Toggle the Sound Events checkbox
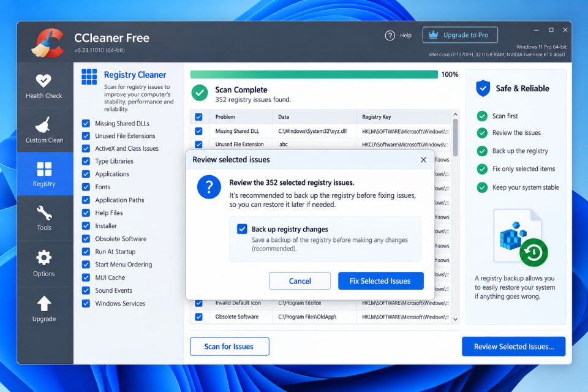The image size is (588, 392). (86, 290)
